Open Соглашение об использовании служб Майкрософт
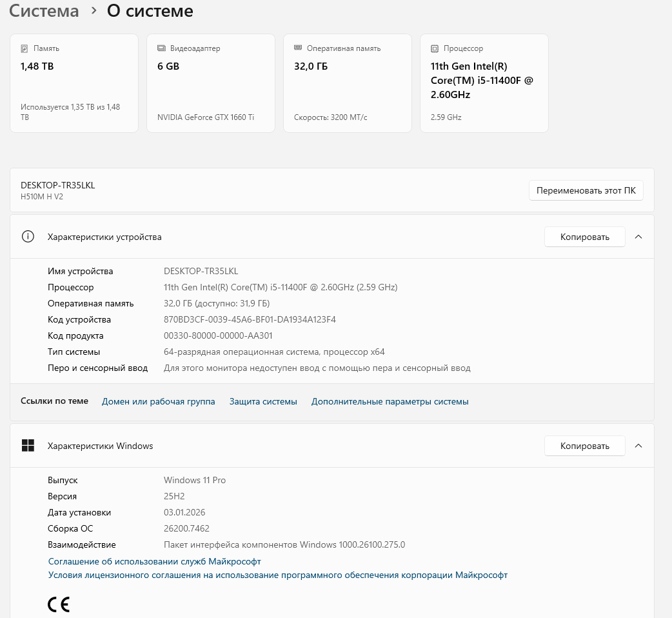 pos(155,561)
